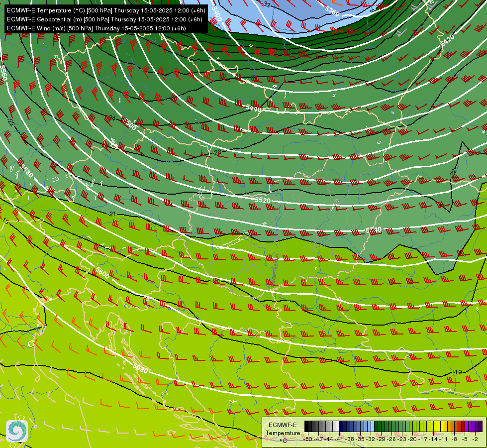
Task: Click the -2 value in temperature legend
Action: [475, 439]
